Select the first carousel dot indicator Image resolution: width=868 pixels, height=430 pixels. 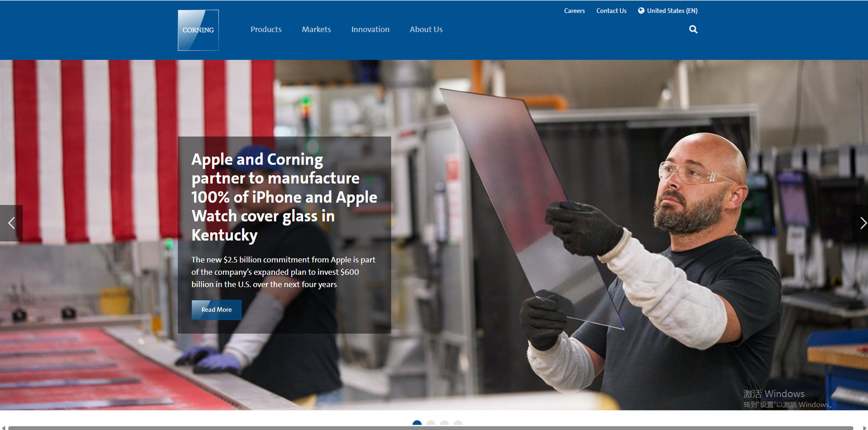point(417,423)
